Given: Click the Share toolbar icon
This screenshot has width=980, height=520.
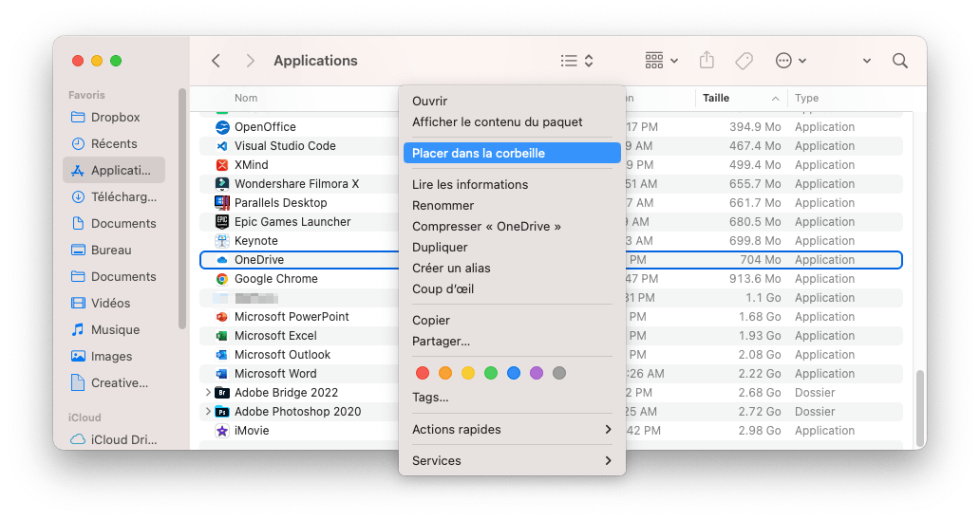Looking at the screenshot, I should [707, 60].
